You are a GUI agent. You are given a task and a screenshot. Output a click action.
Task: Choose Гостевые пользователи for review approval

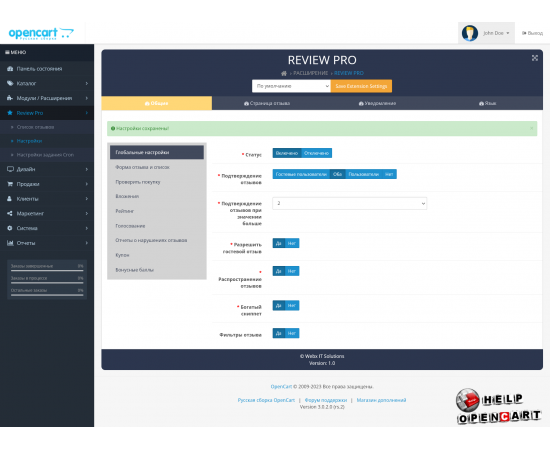tap(301, 174)
